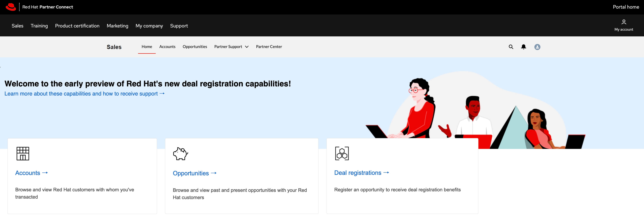
Task: Click the Opportunities piggy bank icon
Action: [x=180, y=154]
